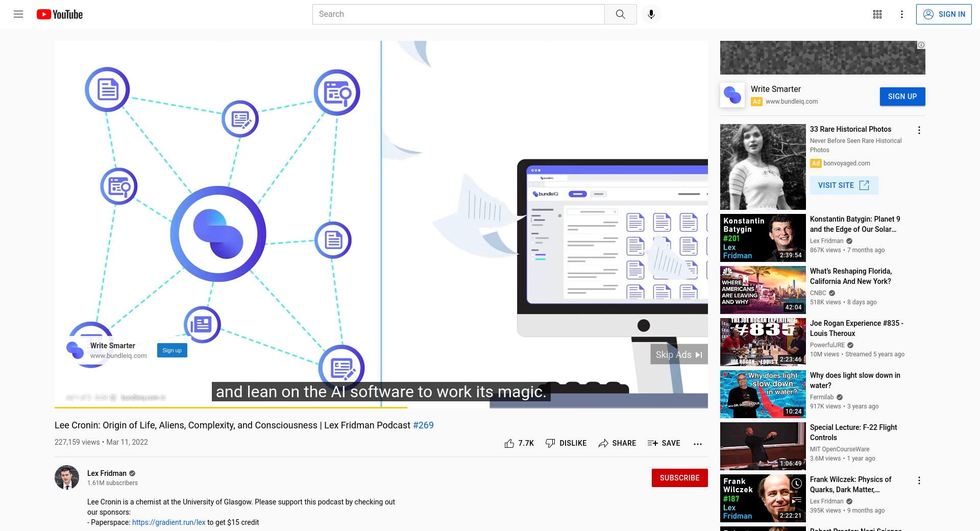This screenshot has height=531, width=980.
Task: Click Fermilab channel name
Action: tap(822, 397)
